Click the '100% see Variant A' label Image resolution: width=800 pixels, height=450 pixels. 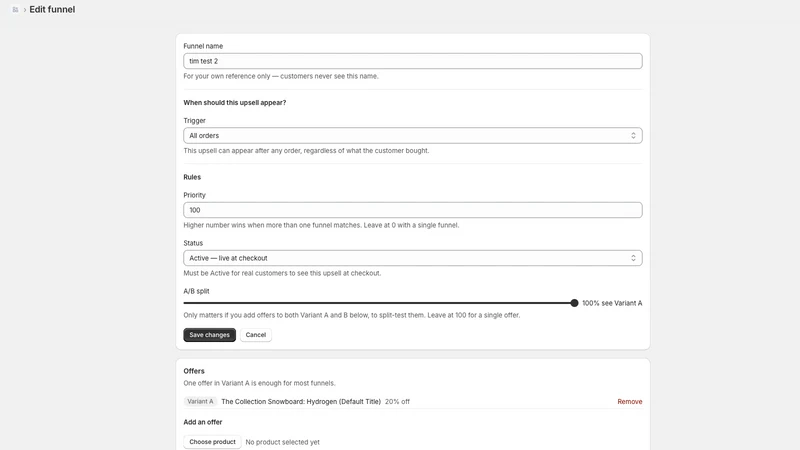612,303
